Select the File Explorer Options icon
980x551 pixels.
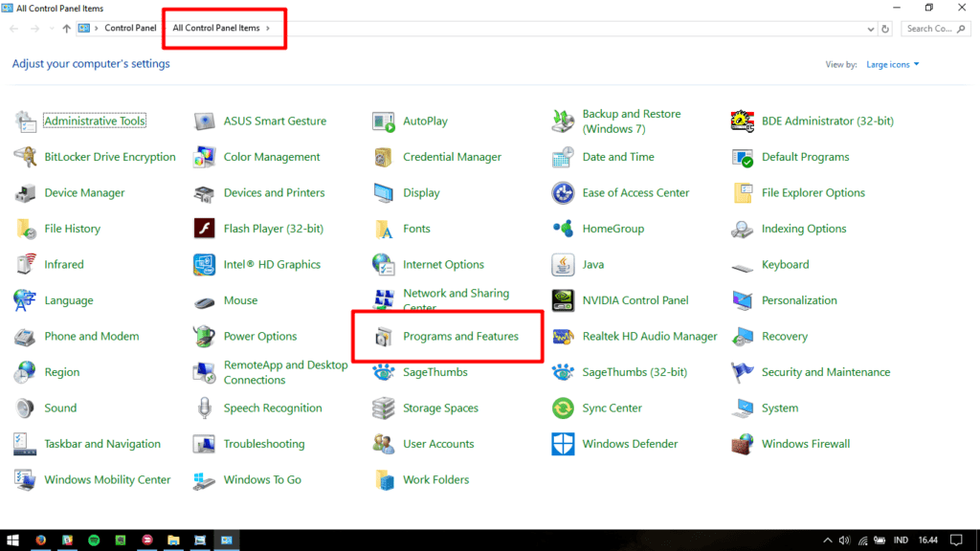click(743, 193)
